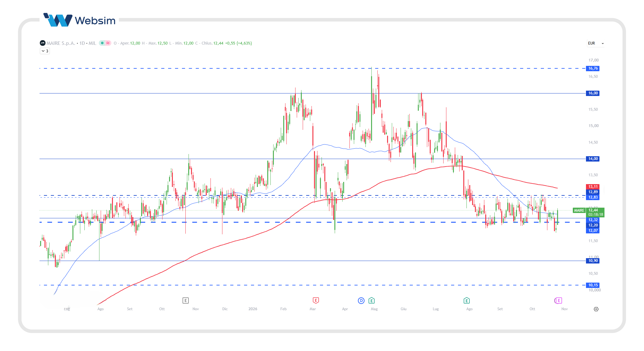Click the gray earnings E marker near Nov
644x351 pixels.
point(185,300)
